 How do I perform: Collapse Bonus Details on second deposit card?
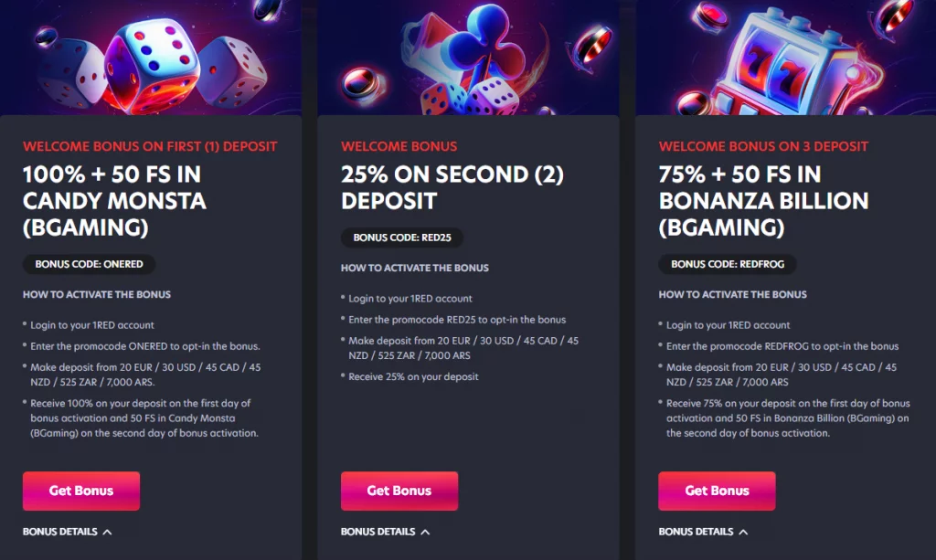(x=378, y=532)
